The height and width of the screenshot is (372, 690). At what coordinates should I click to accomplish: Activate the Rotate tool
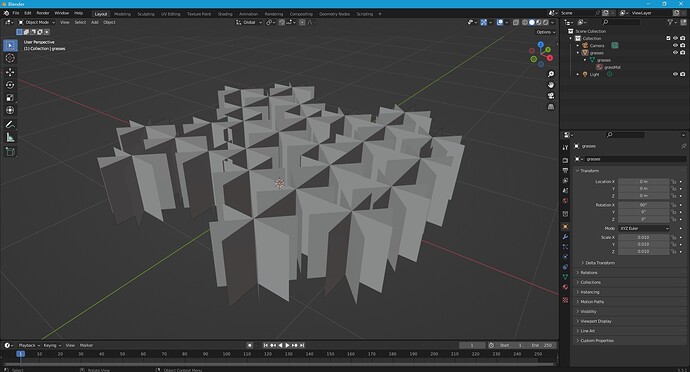(x=10, y=85)
